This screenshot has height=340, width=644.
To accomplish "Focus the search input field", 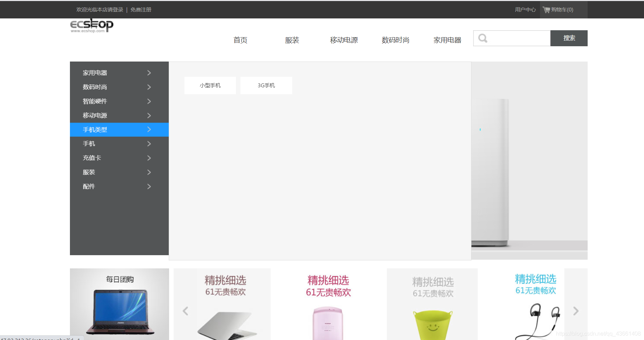I will (512, 38).
